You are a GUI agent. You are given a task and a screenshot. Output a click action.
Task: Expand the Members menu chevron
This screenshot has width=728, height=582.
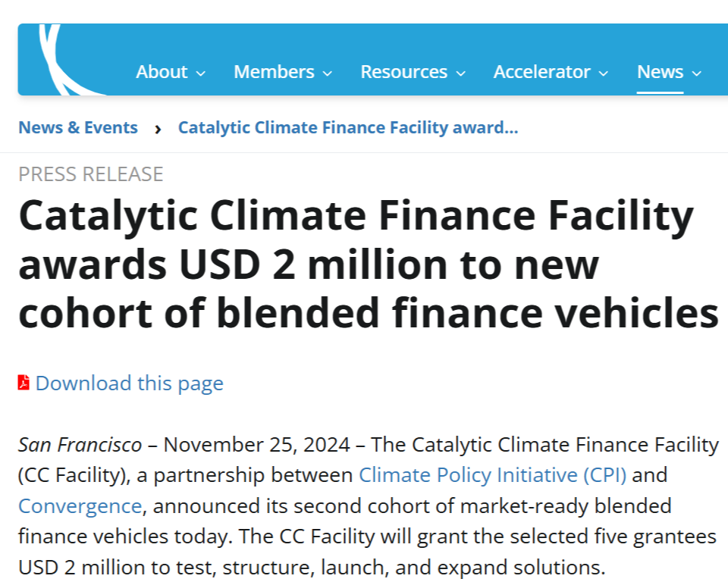coord(328,74)
